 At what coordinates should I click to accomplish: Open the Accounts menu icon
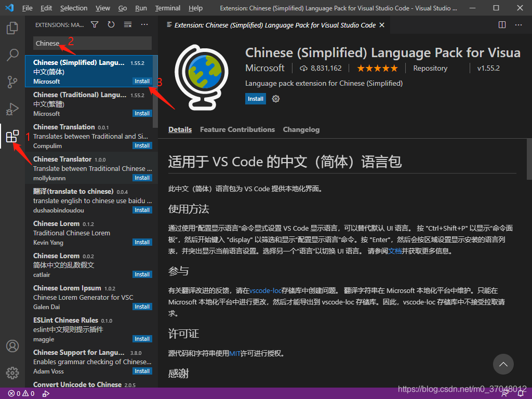[12, 346]
